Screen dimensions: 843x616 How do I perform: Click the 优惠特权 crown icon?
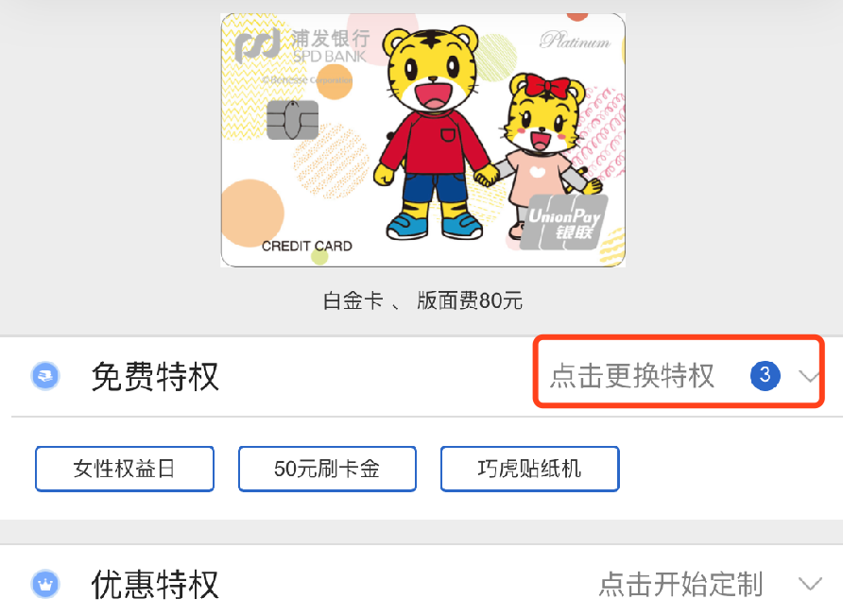(45, 584)
